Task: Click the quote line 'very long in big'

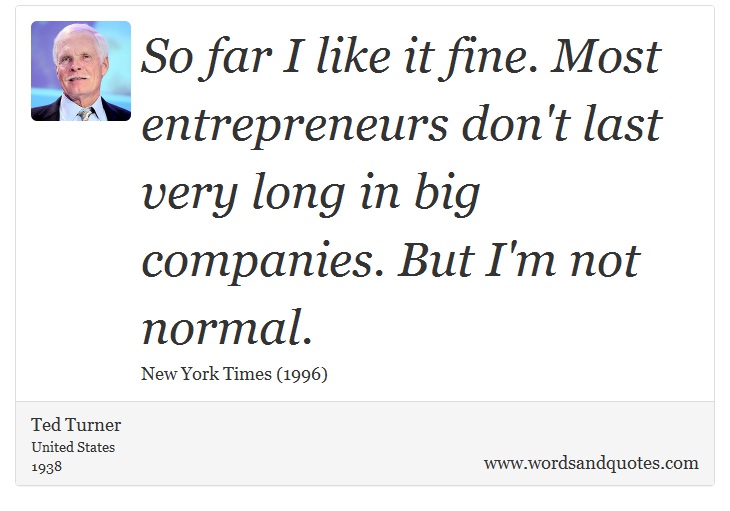Action: 311,193
